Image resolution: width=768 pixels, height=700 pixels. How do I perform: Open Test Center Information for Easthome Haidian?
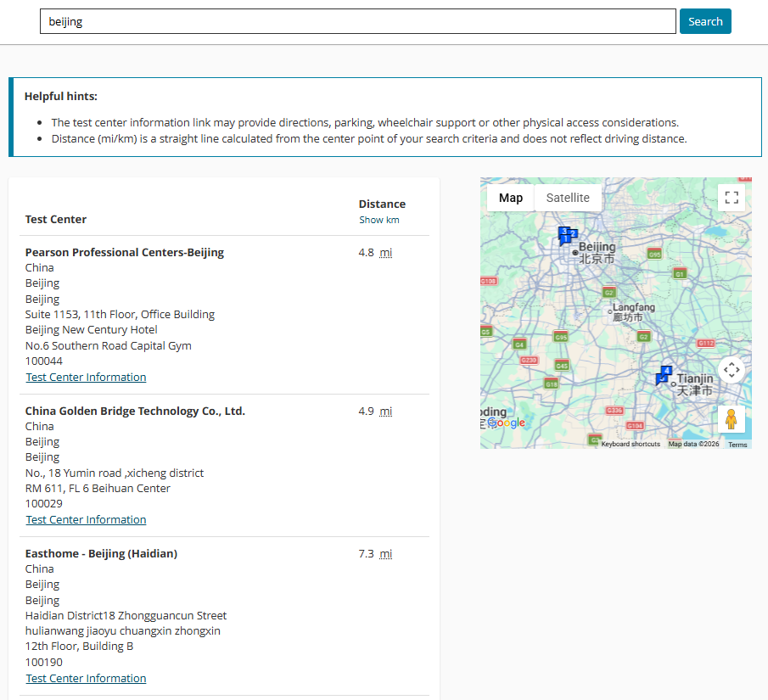(x=86, y=679)
